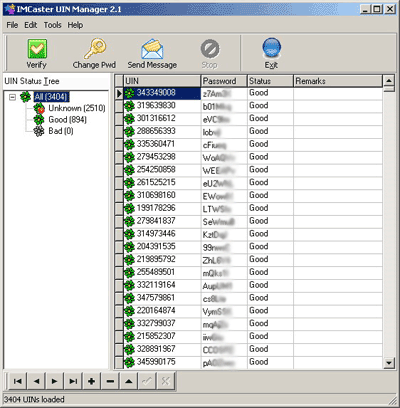The width and height of the screenshot is (400, 408).
Task: Delete record with minus button
Action: pos(110,381)
